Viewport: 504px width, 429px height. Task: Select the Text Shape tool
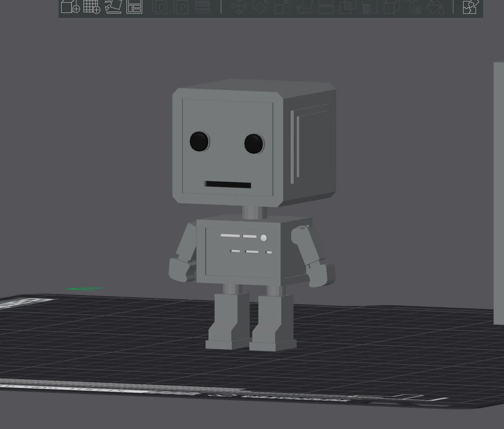tap(415, 7)
